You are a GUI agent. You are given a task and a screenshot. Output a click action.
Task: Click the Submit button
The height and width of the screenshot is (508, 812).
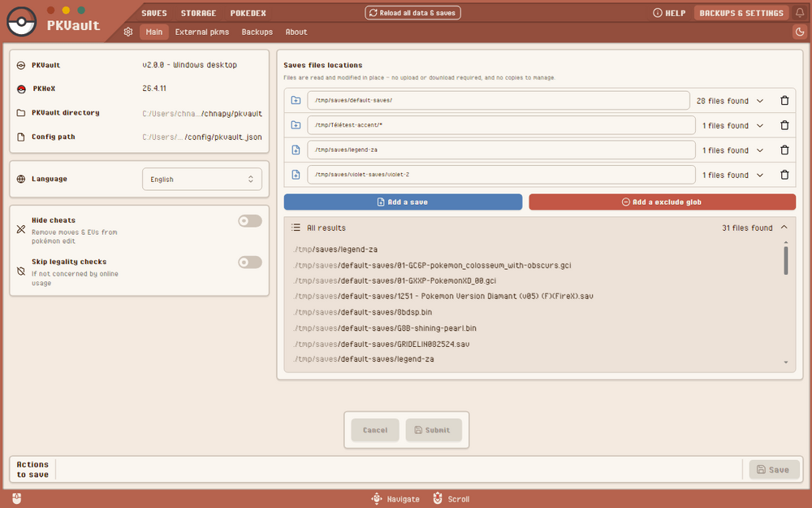tap(434, 430)
